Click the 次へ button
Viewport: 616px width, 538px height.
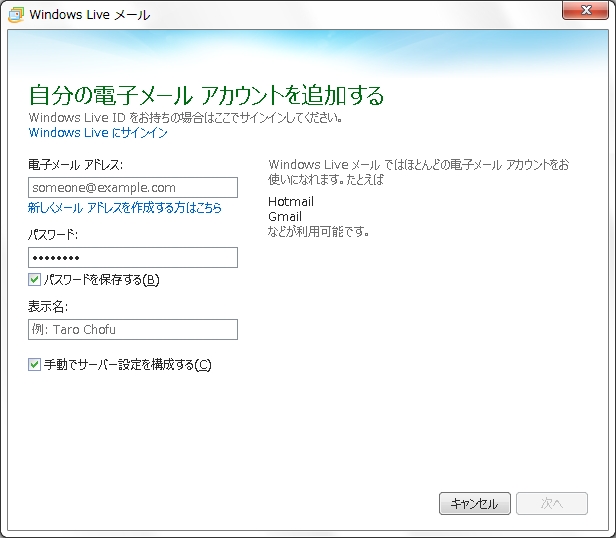coord(552,503)
